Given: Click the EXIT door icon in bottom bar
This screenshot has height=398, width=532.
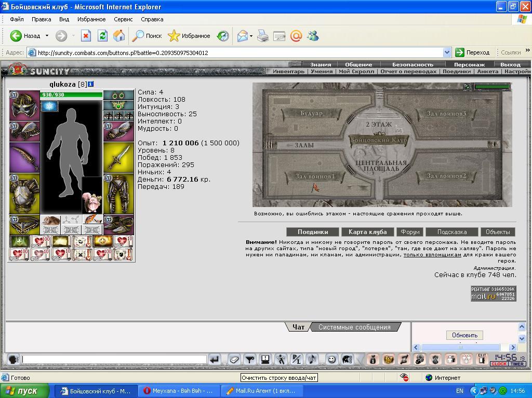Looking at the screenshot, I should [x=482, y=359].
